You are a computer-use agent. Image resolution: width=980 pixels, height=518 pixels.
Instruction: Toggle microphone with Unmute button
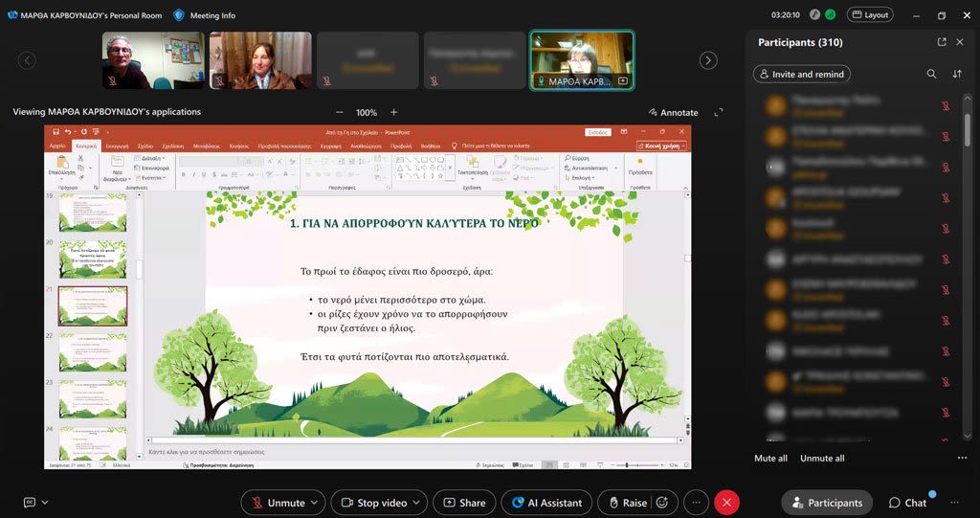(x=278, y=503)
